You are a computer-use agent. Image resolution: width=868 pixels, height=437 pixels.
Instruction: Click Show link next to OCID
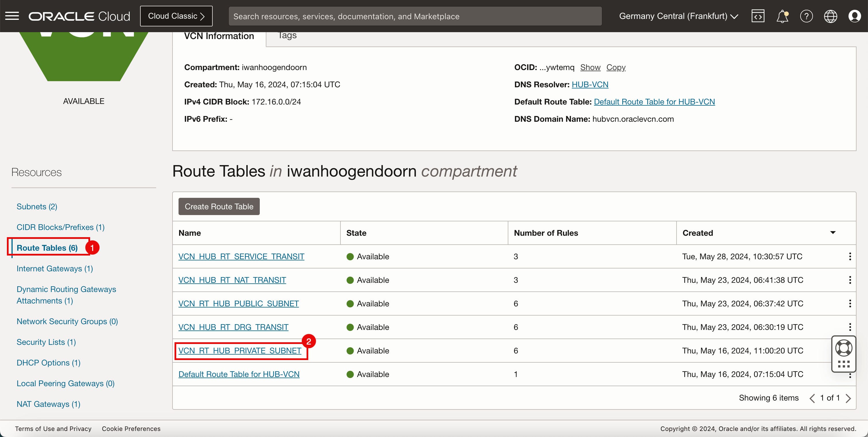590,67
